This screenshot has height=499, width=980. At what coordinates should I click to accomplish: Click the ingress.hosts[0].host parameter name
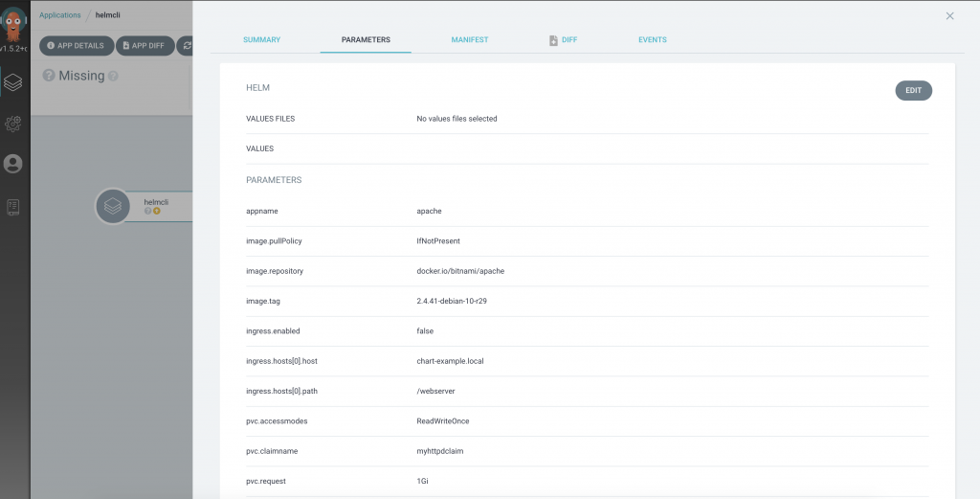[282, 361]
